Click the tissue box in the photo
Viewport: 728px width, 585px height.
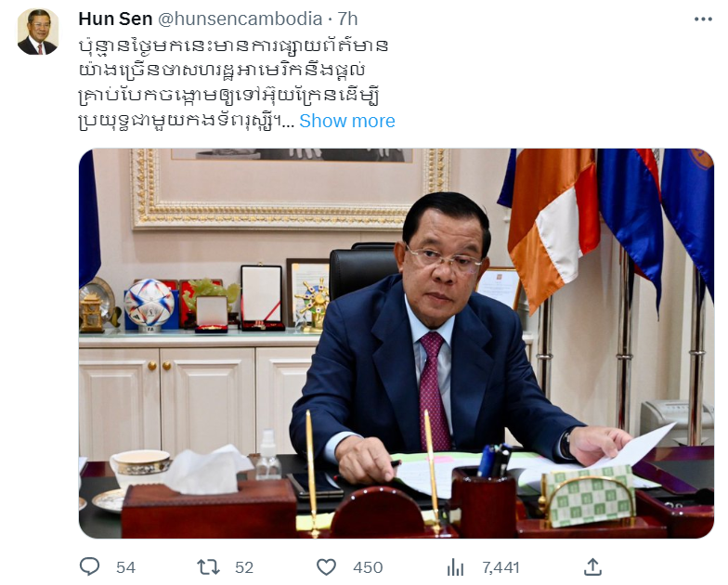[x=209, y=501]
